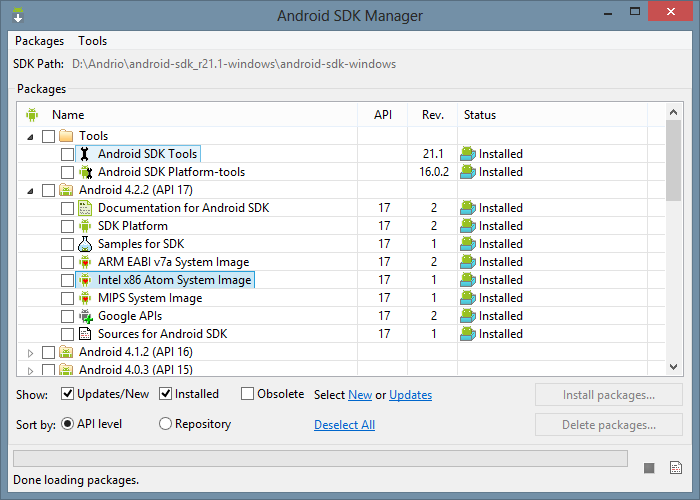The image size is (700, 500).
Task: Click the Rev. column header
Action: 433,115
